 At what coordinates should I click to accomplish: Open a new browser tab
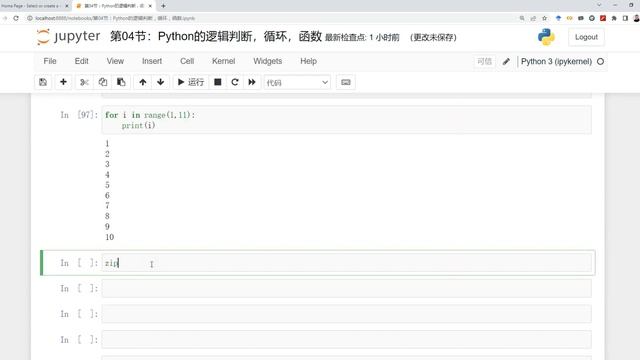(163, 6)
